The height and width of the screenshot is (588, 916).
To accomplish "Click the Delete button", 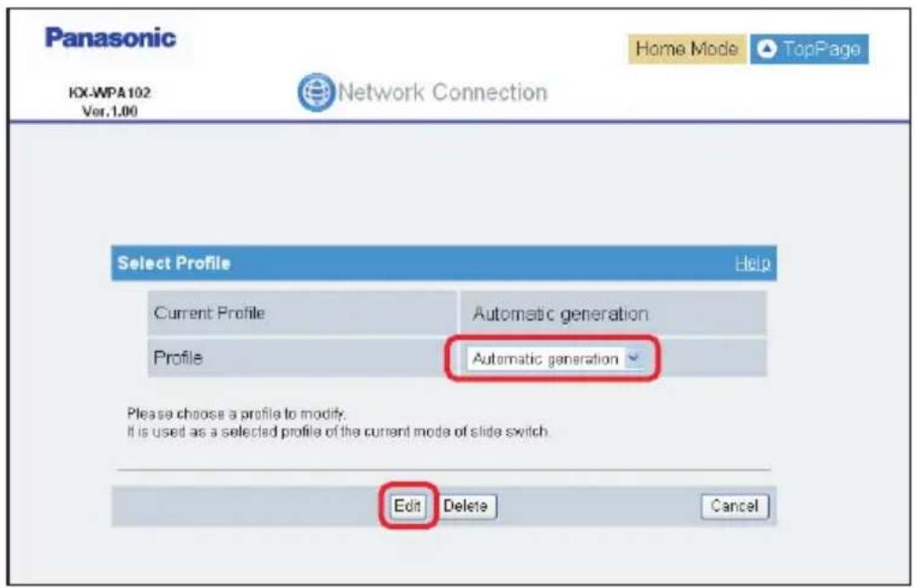I will (x=466, y=506).
